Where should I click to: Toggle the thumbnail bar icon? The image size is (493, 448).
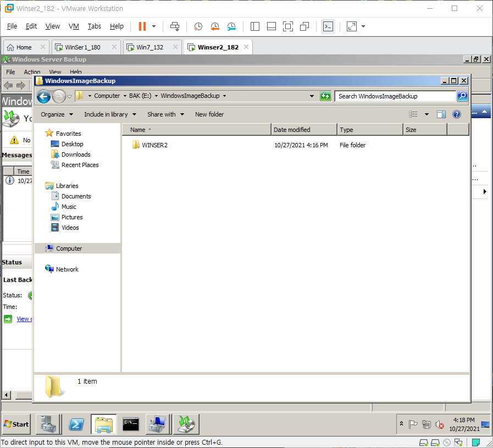click(272, 26)
